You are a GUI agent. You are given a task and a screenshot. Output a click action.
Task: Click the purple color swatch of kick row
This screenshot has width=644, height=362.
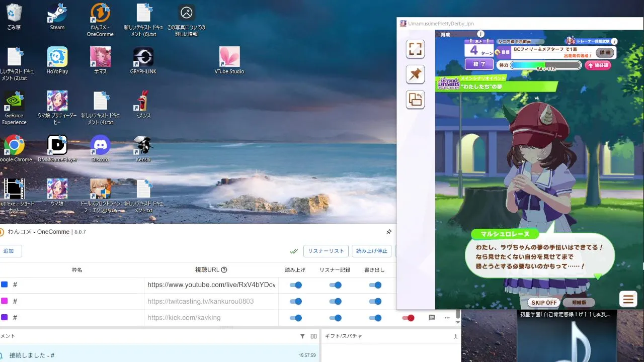[5, 318]
